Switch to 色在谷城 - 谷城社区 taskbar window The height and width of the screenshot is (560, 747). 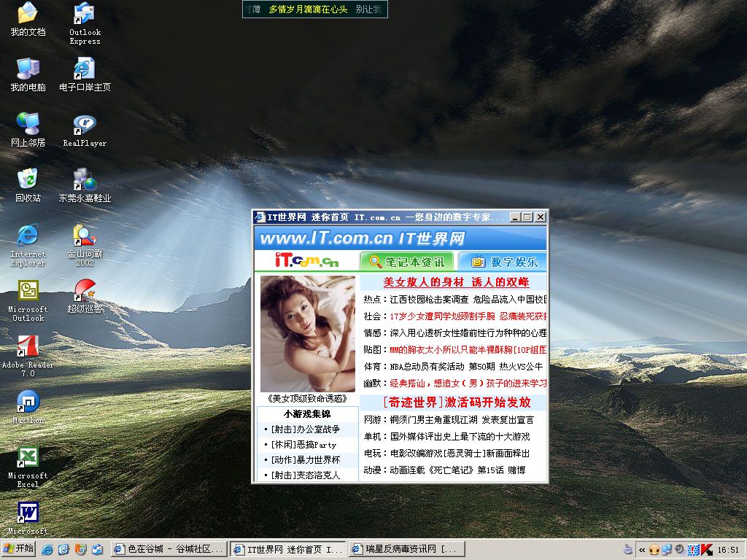click(169, 549)
